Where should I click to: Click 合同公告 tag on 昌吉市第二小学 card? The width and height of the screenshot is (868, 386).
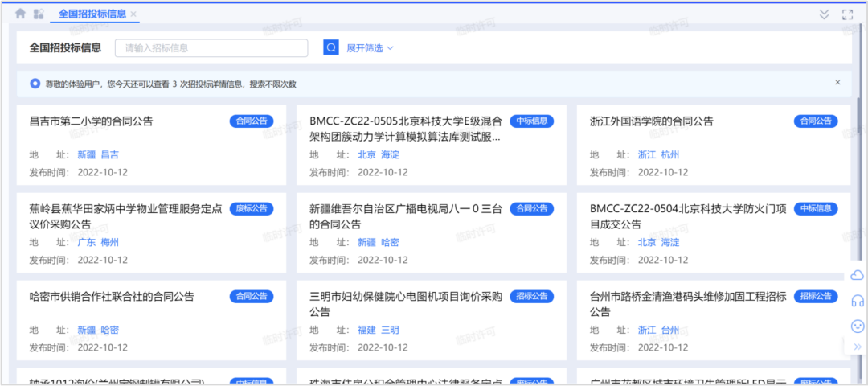[x=252, y=121]
